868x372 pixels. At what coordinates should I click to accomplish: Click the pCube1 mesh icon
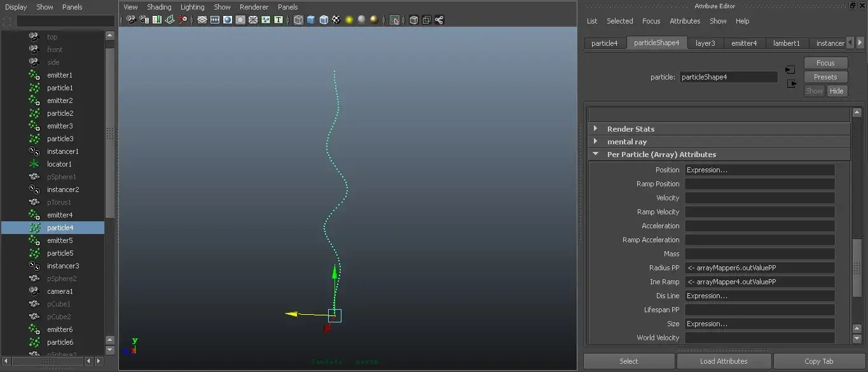tap(34, 304)
